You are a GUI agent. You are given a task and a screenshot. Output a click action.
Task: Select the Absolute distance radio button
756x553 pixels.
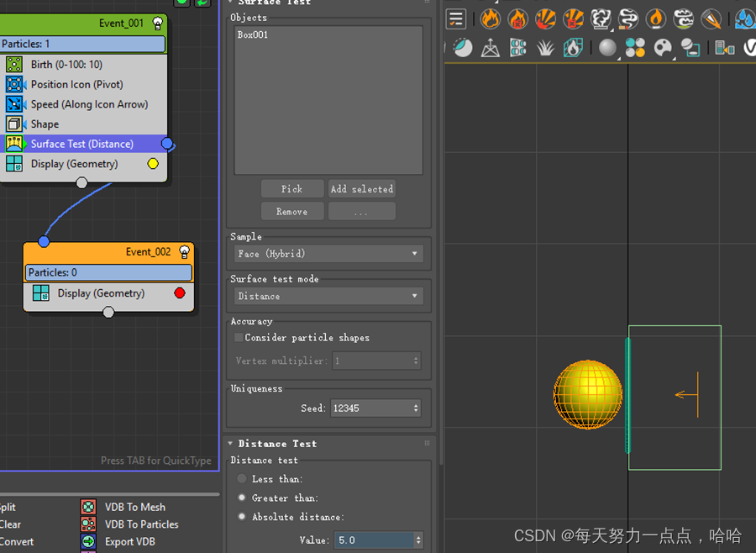click(x=242, y=517)
